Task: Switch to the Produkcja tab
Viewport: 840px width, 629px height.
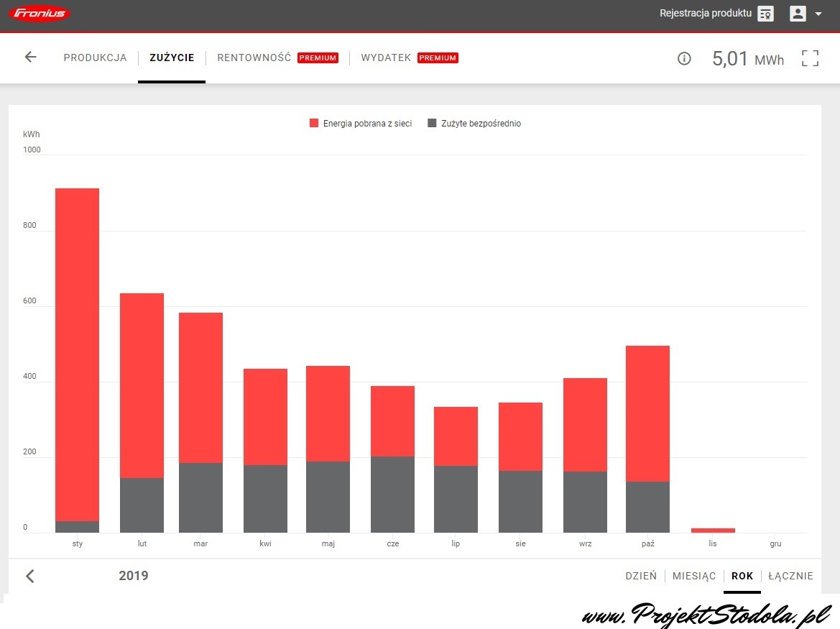Action: click(95, 58)
